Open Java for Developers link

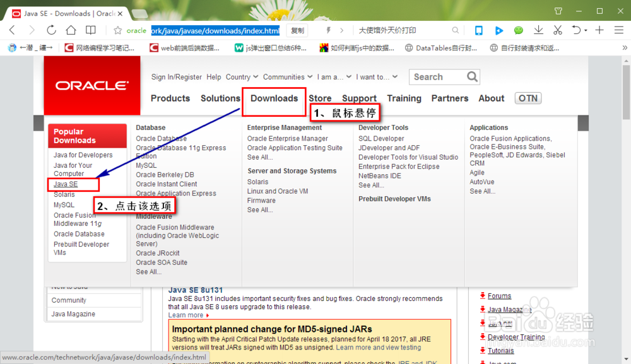click(x=83, y=155)
